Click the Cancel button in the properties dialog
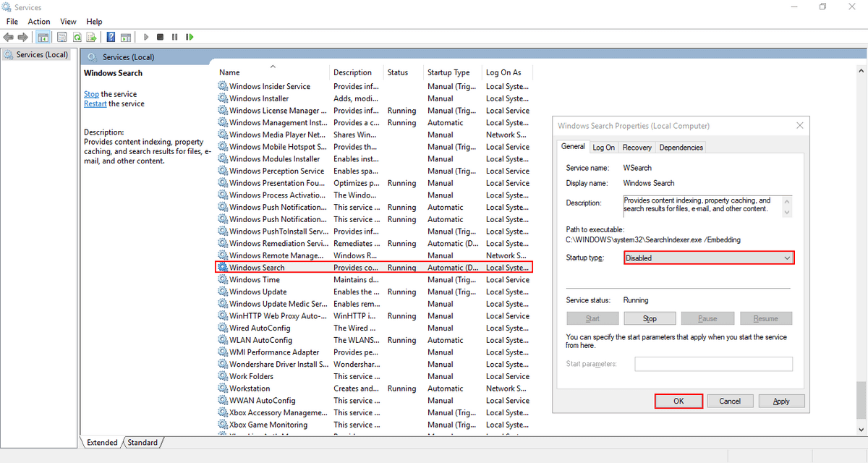Viewport: 868px width, 463px height. (730, 401)
